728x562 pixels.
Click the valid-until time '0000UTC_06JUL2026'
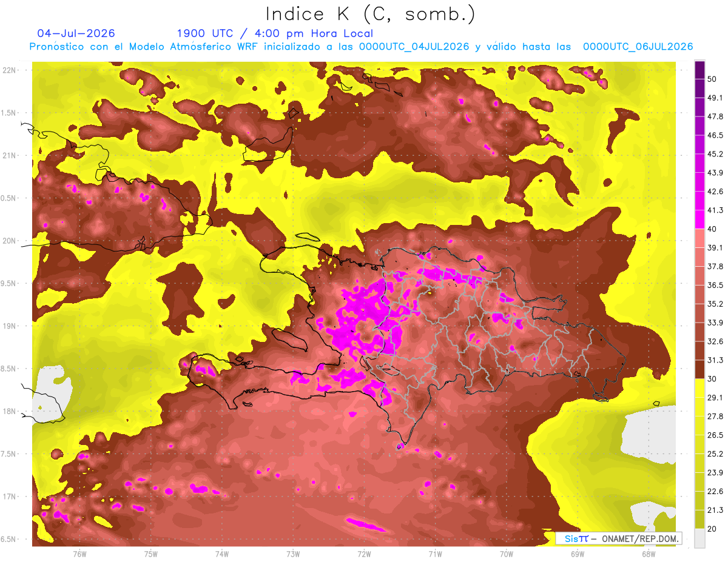pos(638,47)
